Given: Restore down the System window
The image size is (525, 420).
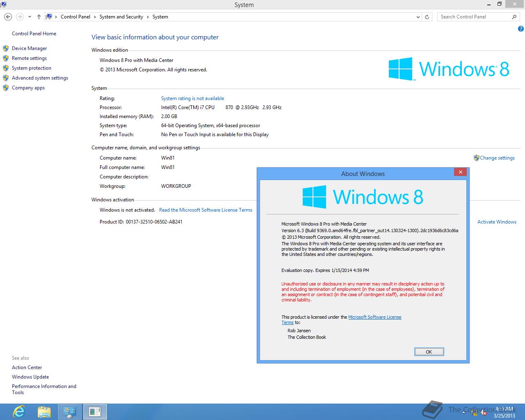Looking at the screenshot, I should [499, 4].
